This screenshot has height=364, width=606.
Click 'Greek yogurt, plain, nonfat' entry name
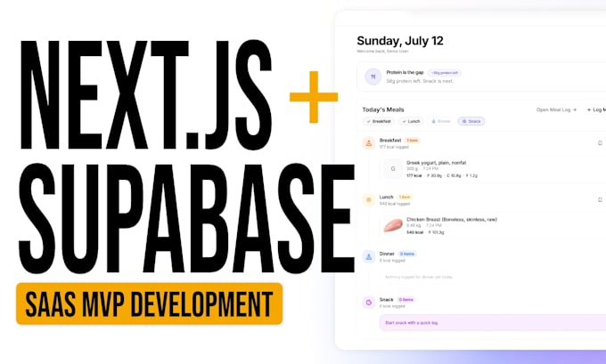click(436, 163)
